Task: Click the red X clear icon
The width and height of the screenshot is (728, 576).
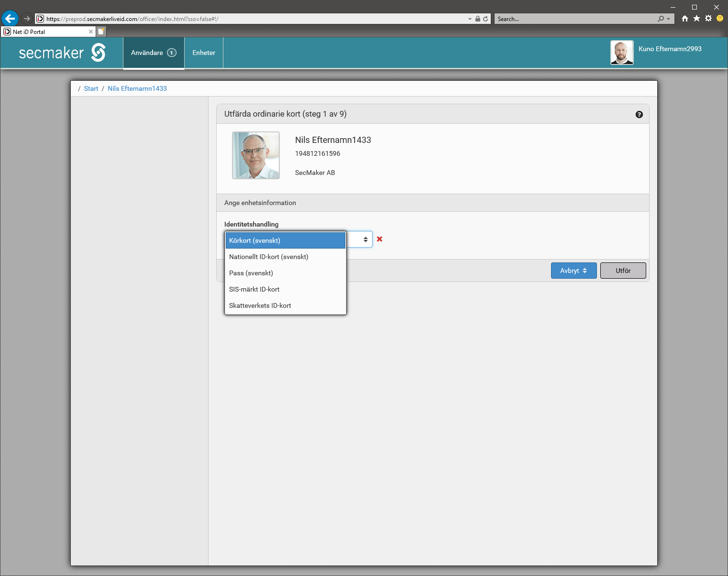Action: [379, 239]
